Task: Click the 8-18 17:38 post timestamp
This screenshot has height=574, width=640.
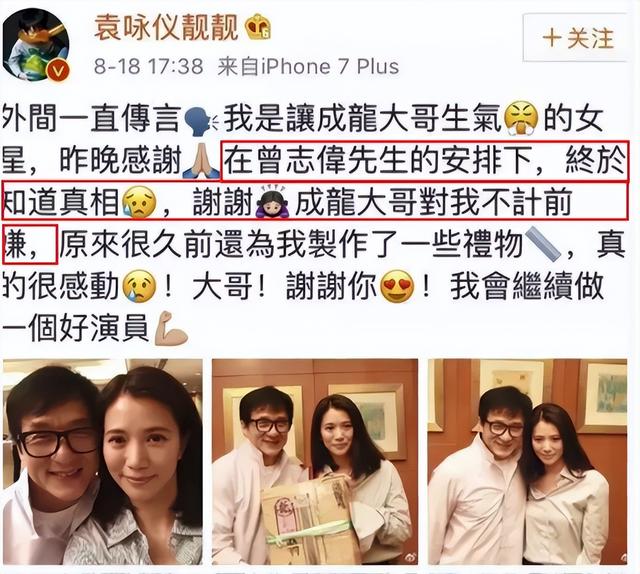Action: tap(149, 66)
